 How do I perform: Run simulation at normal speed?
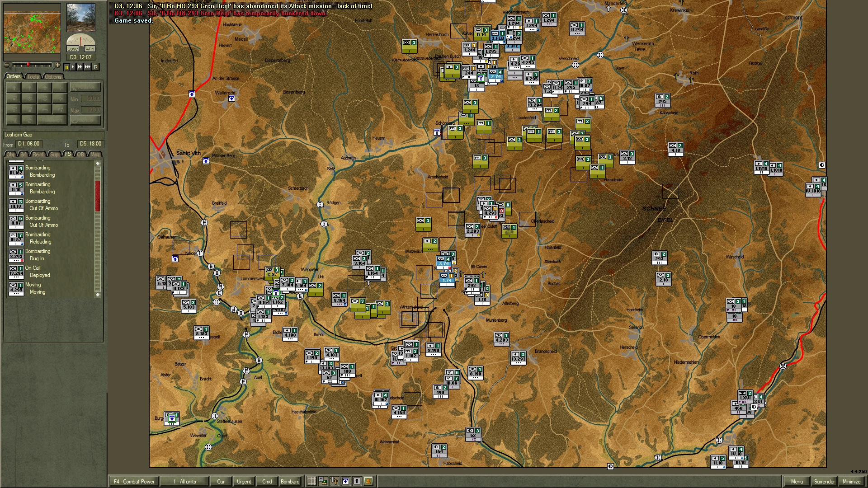73,67
